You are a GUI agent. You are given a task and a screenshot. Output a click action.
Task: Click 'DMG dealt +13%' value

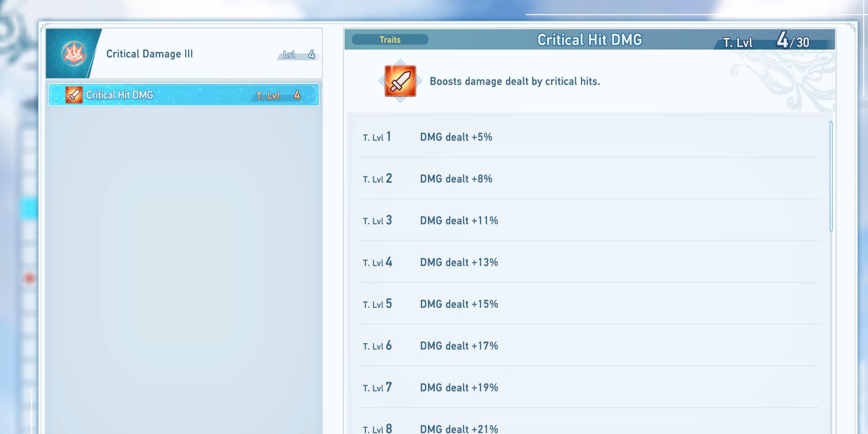pyautogui.click(x=459, y=262)
